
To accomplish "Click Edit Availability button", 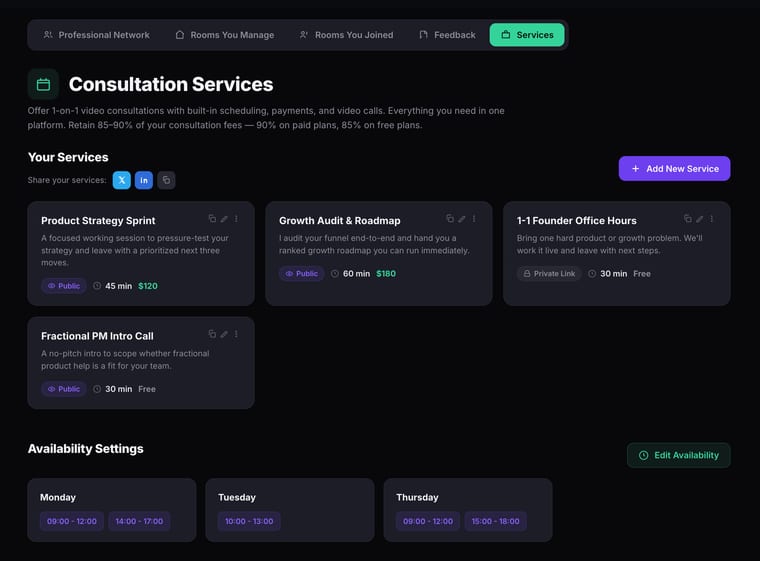I will tap(679, 455).
